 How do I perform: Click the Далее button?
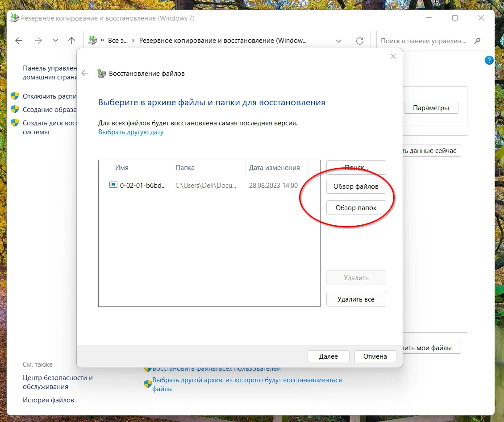(x=328, y=356)
